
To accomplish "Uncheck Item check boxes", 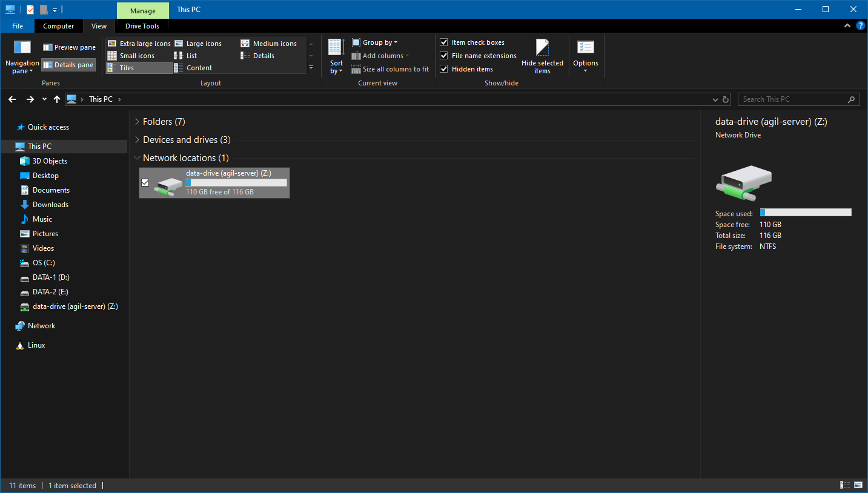I will [x=444, y=42].
